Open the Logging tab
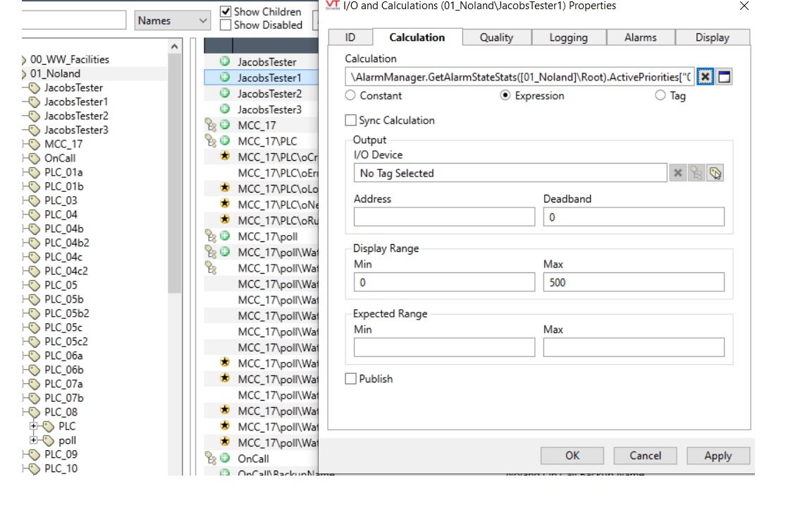The height and width of the screenshot is (508, 812). [568, 37]
